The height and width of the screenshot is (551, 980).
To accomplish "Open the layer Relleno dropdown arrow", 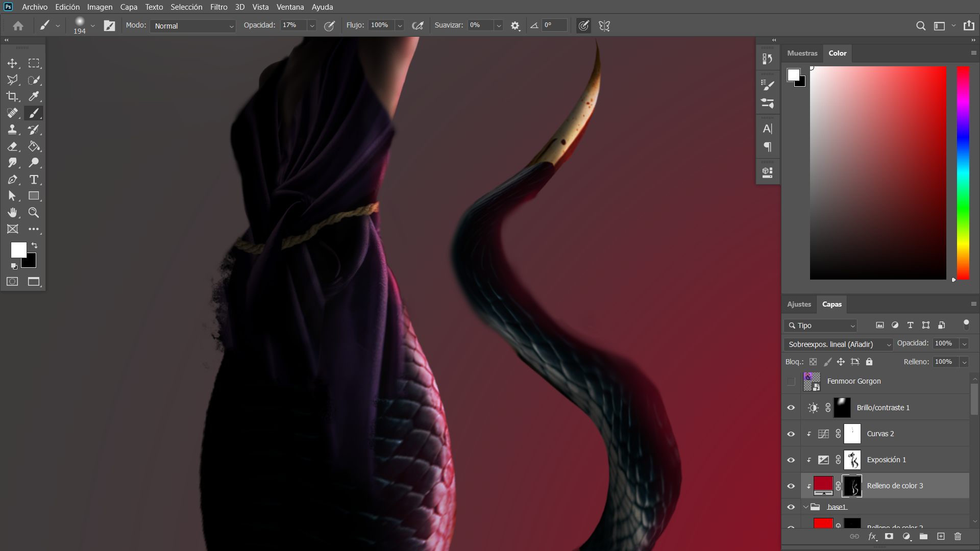I will click(964, 362).
